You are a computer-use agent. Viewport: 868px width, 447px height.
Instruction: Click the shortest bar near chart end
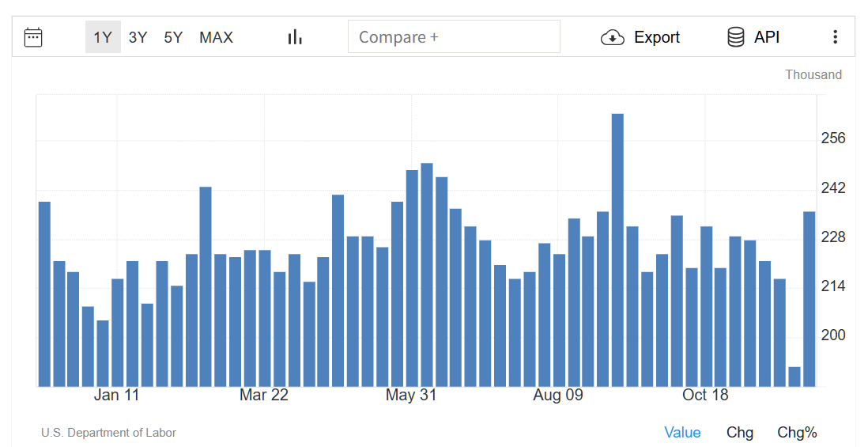click(x=794, y=377)
